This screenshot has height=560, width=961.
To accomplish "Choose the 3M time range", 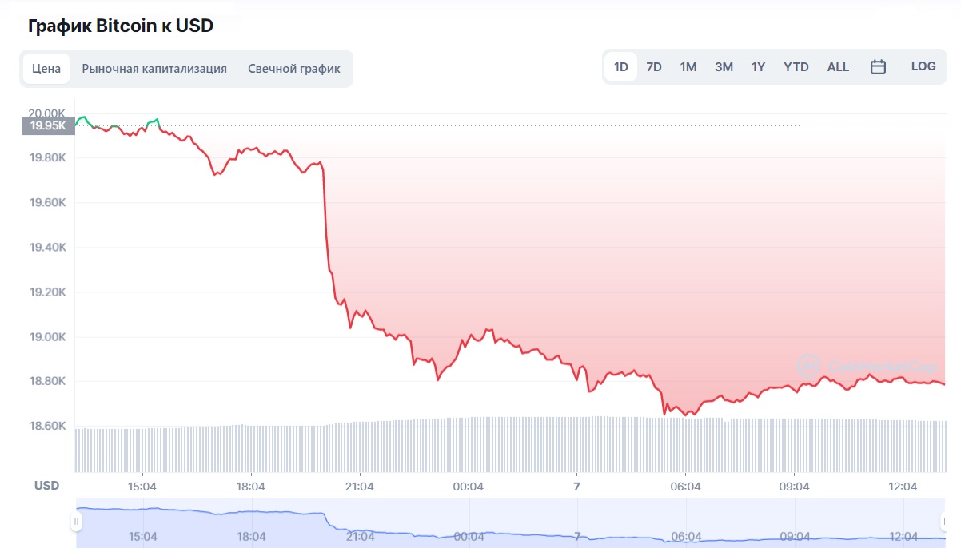I will click(x=724, y=67).
